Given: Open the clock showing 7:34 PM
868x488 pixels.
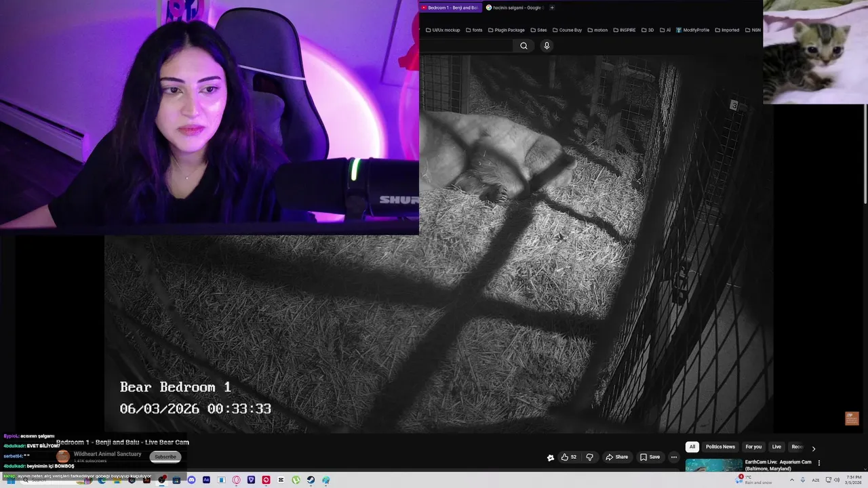Looking at the screenshot, I should click(852, 480).
